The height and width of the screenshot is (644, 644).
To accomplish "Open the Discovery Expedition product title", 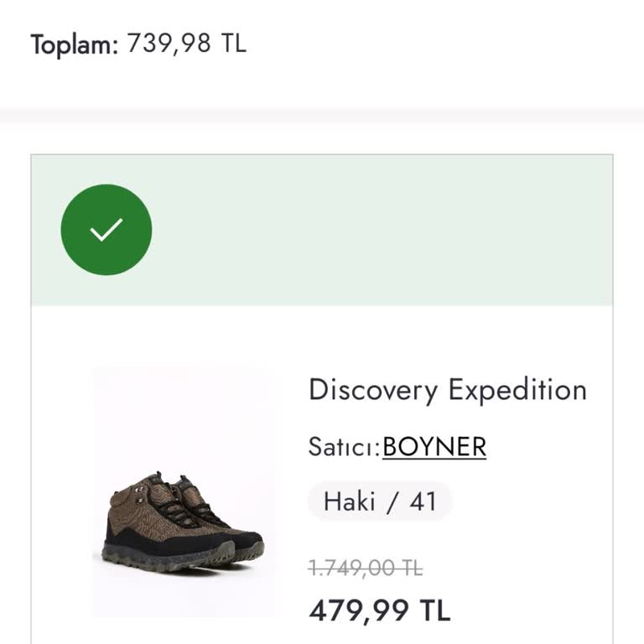I will (x=447, y=390).
